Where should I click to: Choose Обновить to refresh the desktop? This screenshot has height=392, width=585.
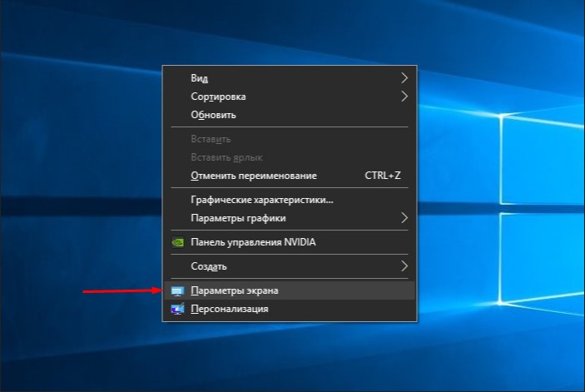pyautogui.click(x=290, y=115)
